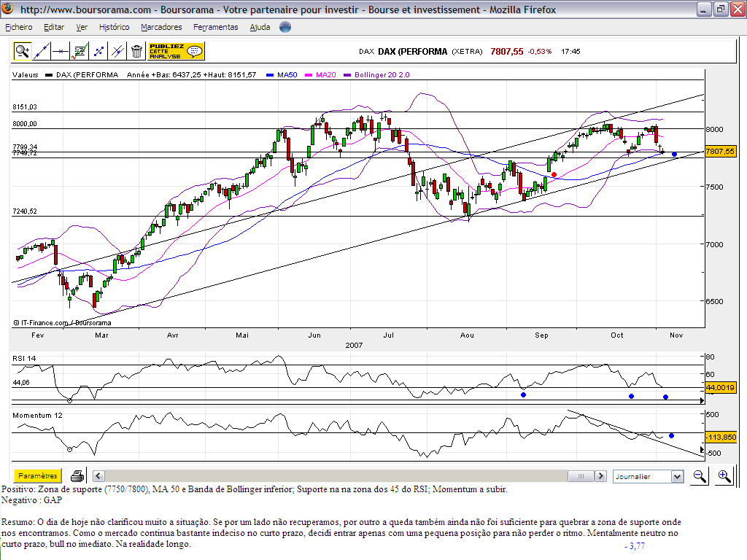
Task: Open the Editar menu
Action: (54, 27)
